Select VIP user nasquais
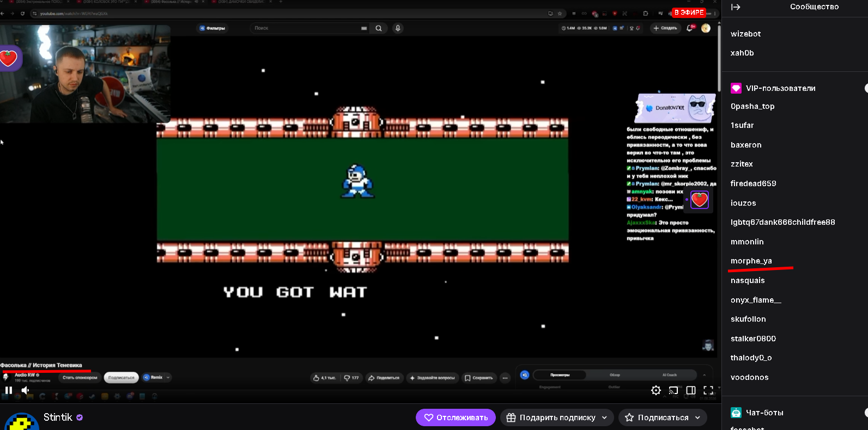Screen dimensions: 868x430 coord(748,280)
